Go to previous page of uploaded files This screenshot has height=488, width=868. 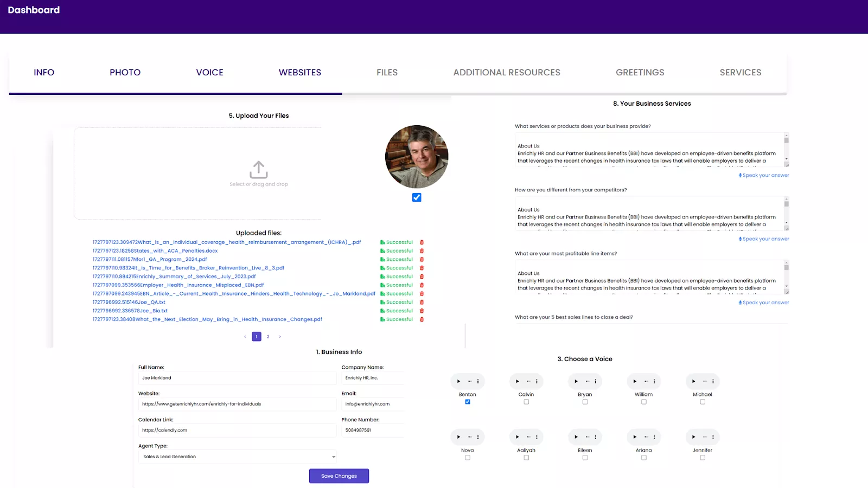[245, 337]
